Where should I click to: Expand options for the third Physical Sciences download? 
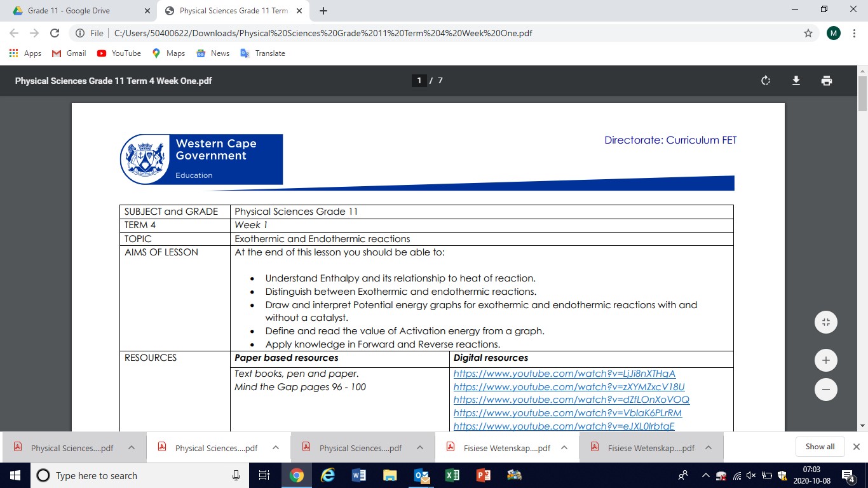[420, 448]
